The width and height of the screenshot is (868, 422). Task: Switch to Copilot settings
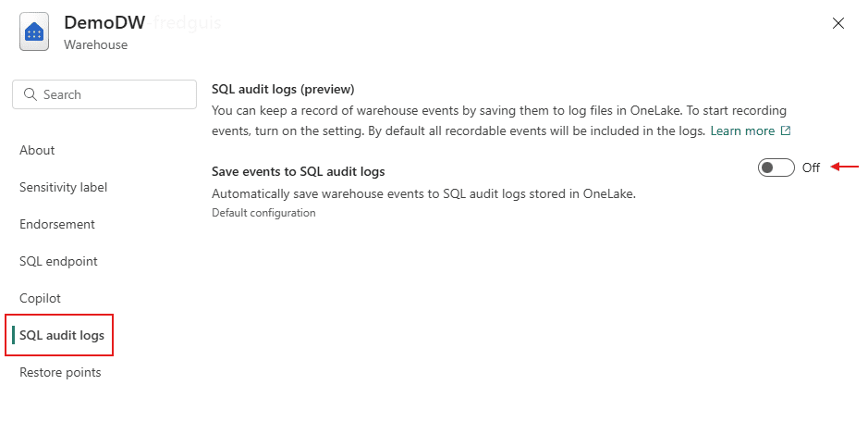[x=40, y=298]
